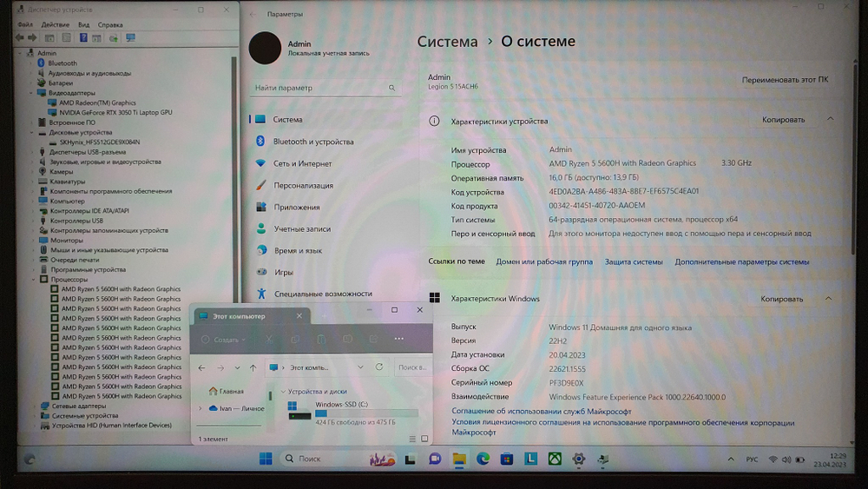Collapse Характеристики Windows section

click(x=829, y=299)
